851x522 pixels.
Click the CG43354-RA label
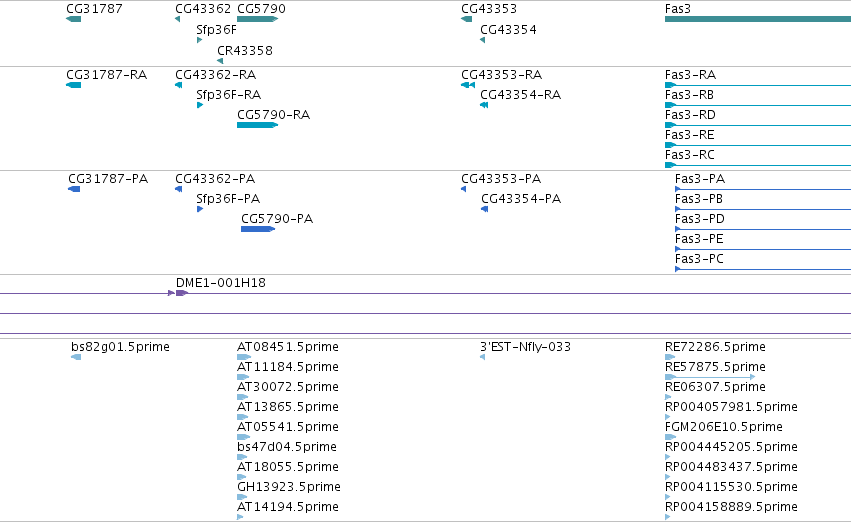(x=520, y=95)
